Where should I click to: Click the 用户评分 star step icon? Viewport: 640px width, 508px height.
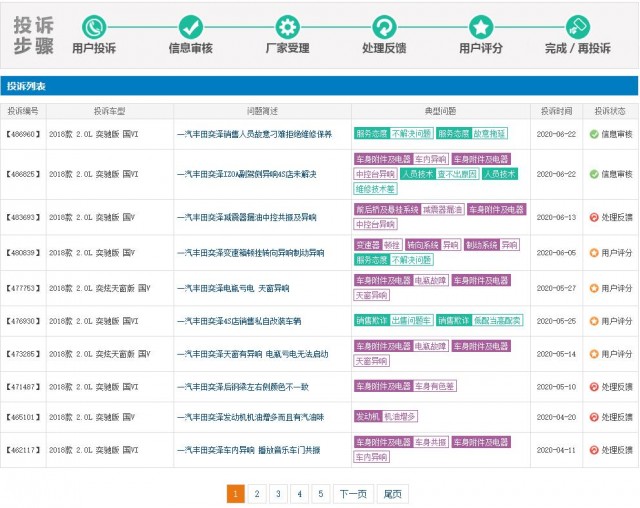pos(481,27)
